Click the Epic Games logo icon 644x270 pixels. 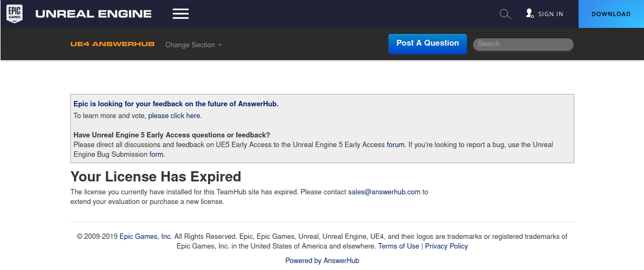click(14, 14)
